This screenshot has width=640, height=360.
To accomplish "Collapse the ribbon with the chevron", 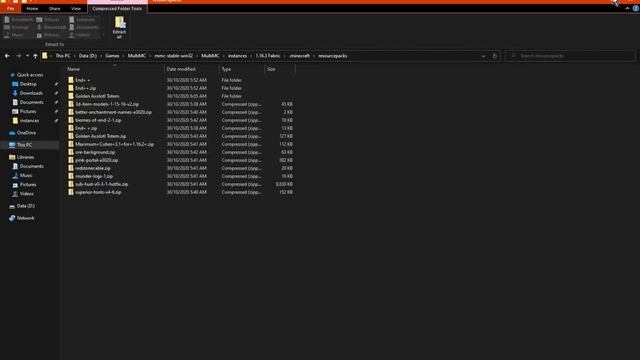I will 627,9.
